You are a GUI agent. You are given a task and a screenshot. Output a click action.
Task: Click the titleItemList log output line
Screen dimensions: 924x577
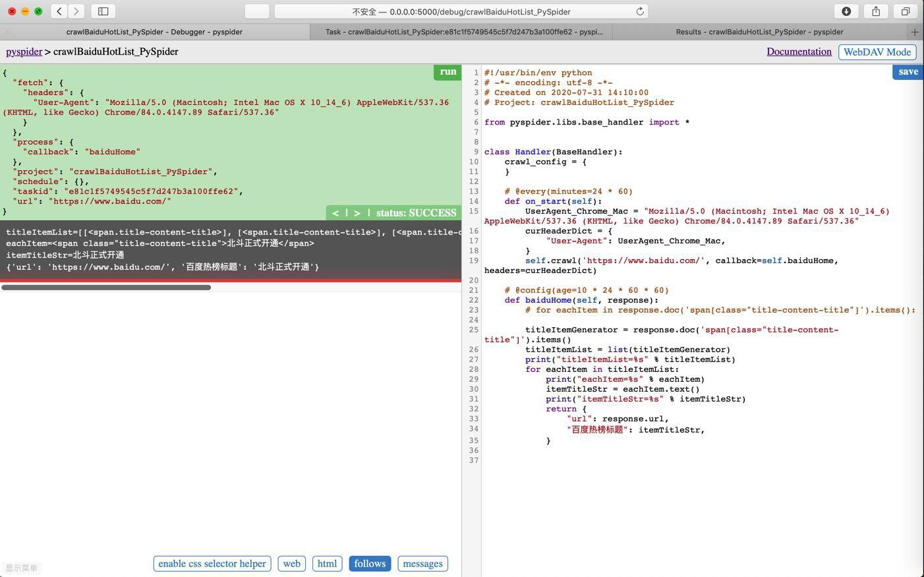click(233, 232)
